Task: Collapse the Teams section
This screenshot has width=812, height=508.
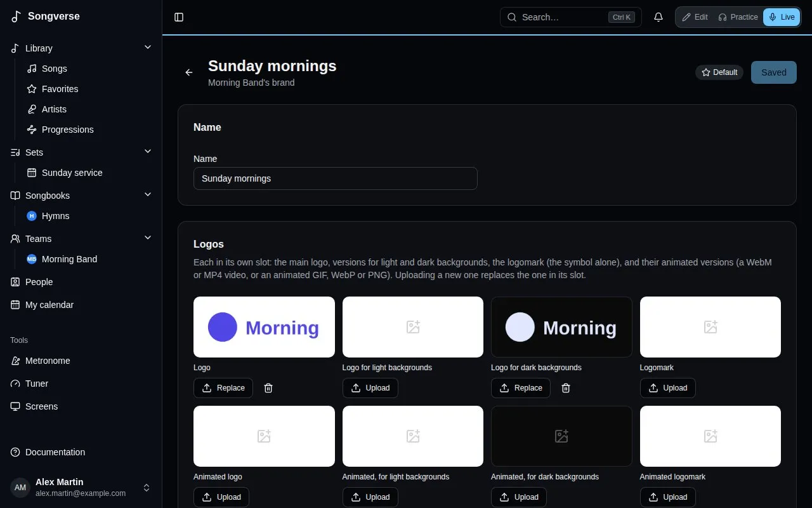Action: (x=148, y=238)
